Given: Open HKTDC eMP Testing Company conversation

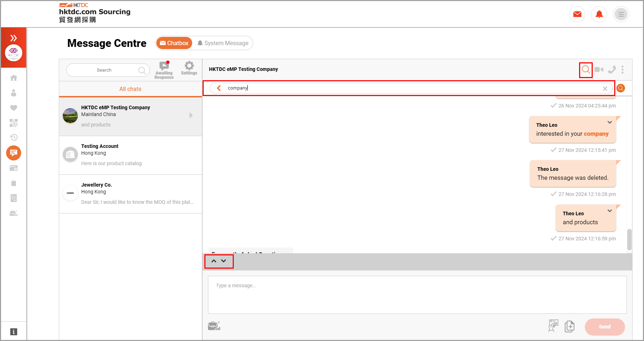Looking at the screenshot, I should click(131, 116).
